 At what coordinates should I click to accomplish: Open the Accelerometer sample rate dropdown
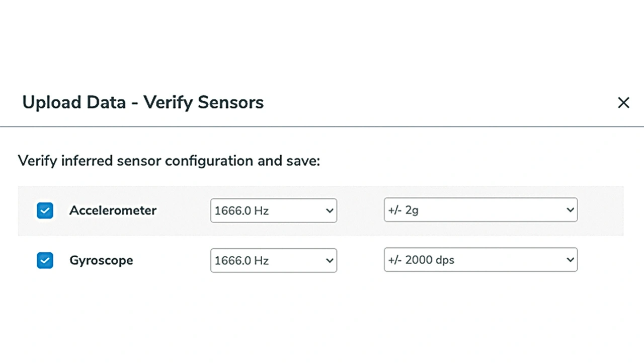pos(273,210)
